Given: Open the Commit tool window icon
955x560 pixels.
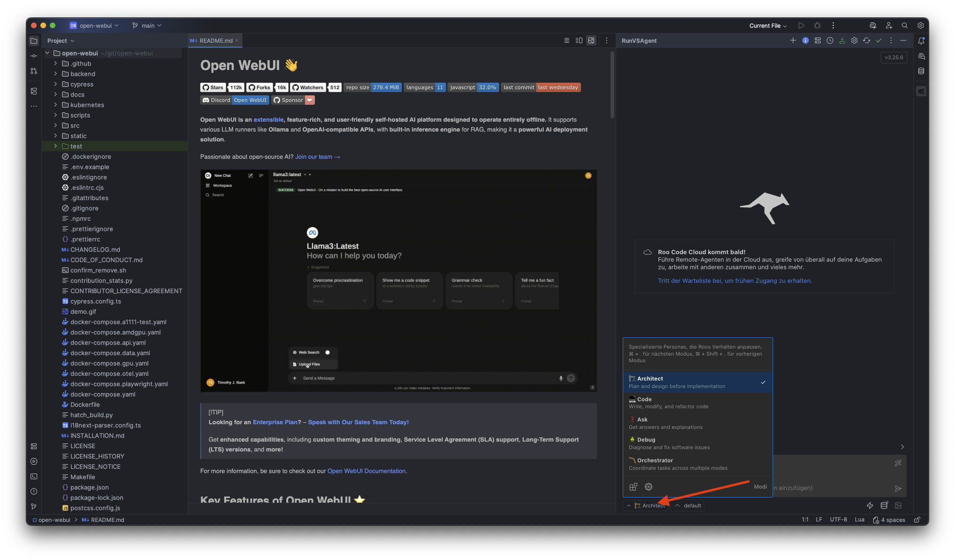Looking at the screenshot, I should [34, 56].
